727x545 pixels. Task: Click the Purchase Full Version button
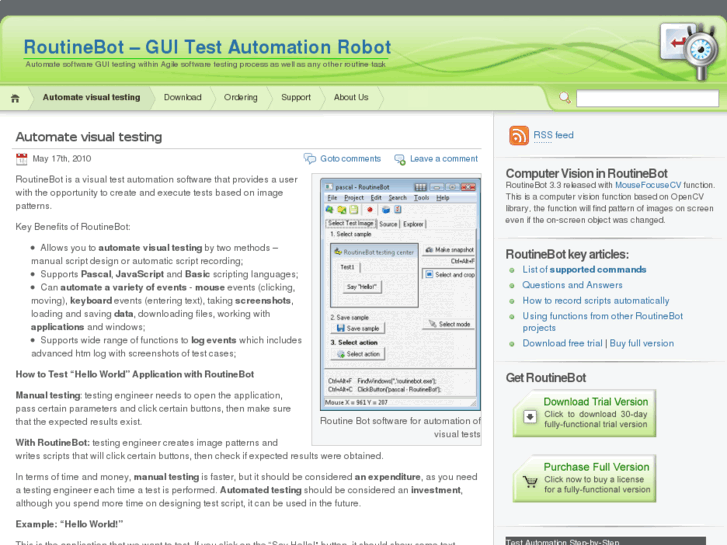tap(584, 478)
